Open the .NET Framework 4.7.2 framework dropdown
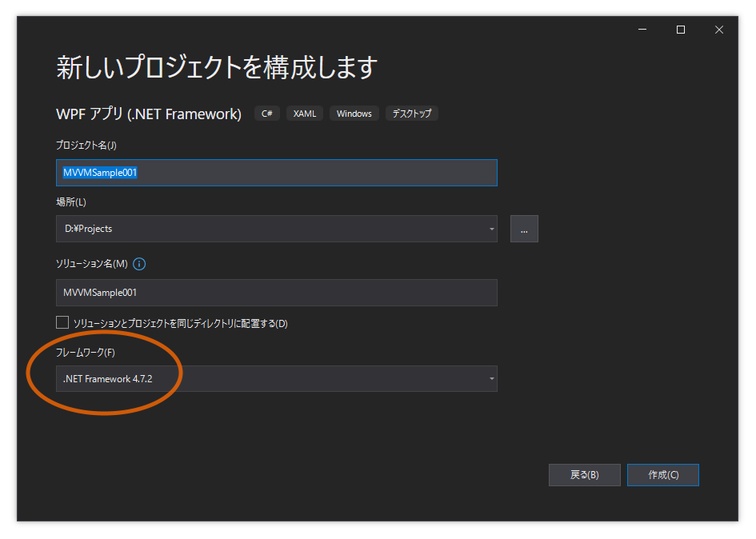This screenshot has width=756, height=539. coord(276,378)
